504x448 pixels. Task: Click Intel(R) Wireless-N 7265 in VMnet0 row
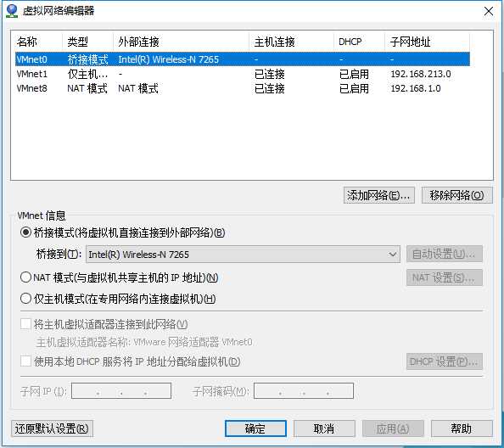click(169, 59)
